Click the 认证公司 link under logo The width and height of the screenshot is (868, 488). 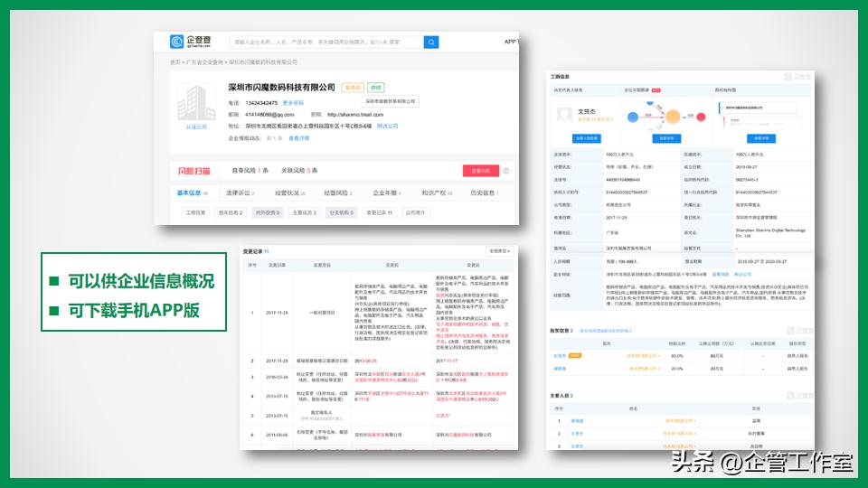point(196,127)
